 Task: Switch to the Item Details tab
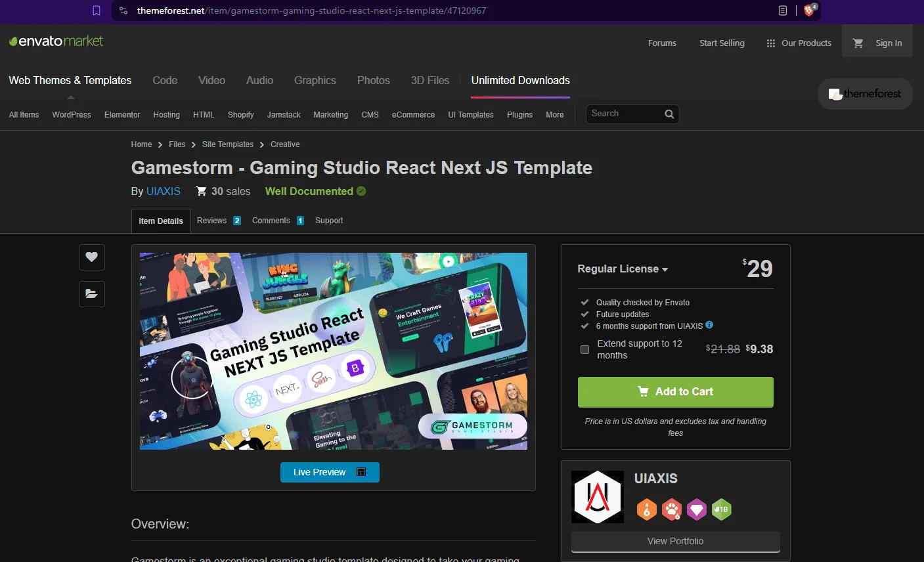(x=161, y=221)
